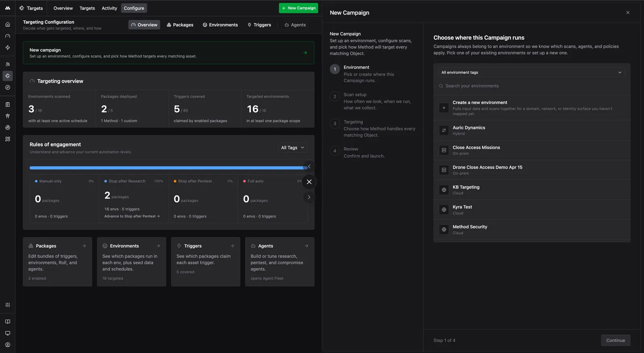Click the Auric Dynamics hybrid environment icon
Image resolution: width=644 pixels, height=353 pixels.
pyautogui.click(x=444, y=130)
